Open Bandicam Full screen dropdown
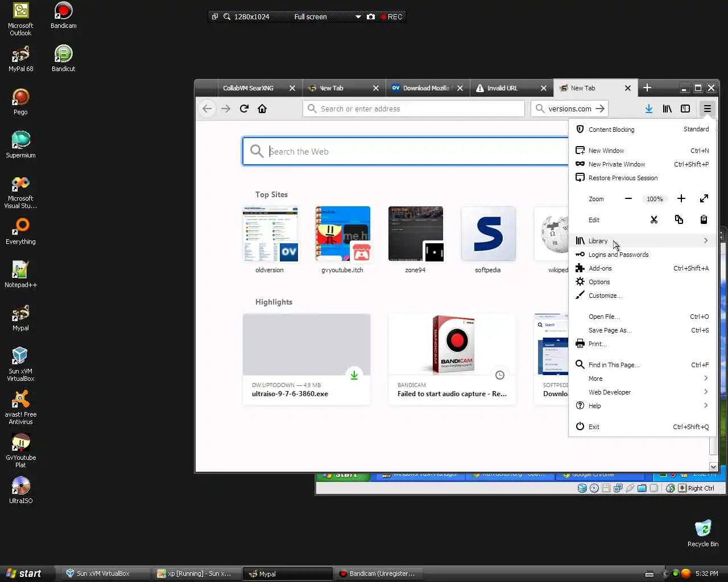Viewport: 728px width, 582px height. tap(358, 16)
